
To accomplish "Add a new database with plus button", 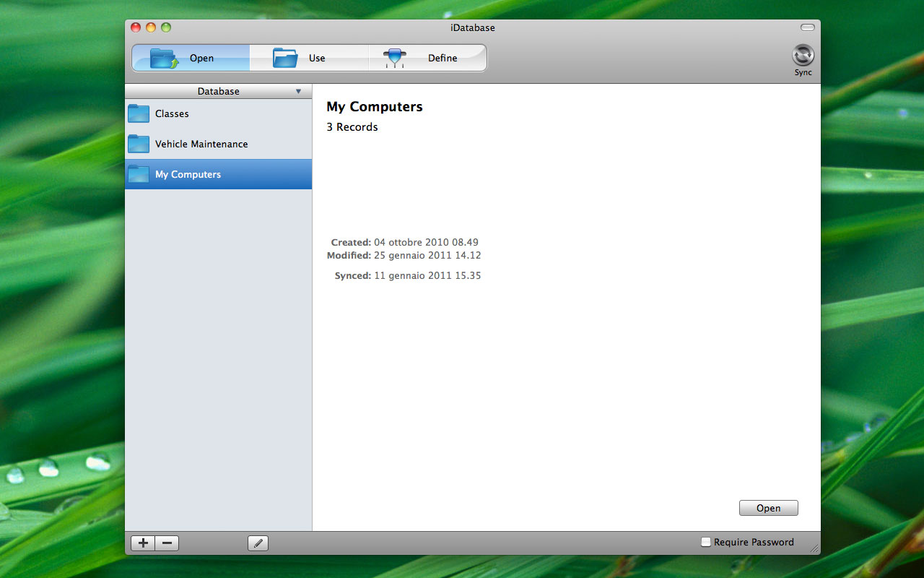I will (x=143, y=543).
